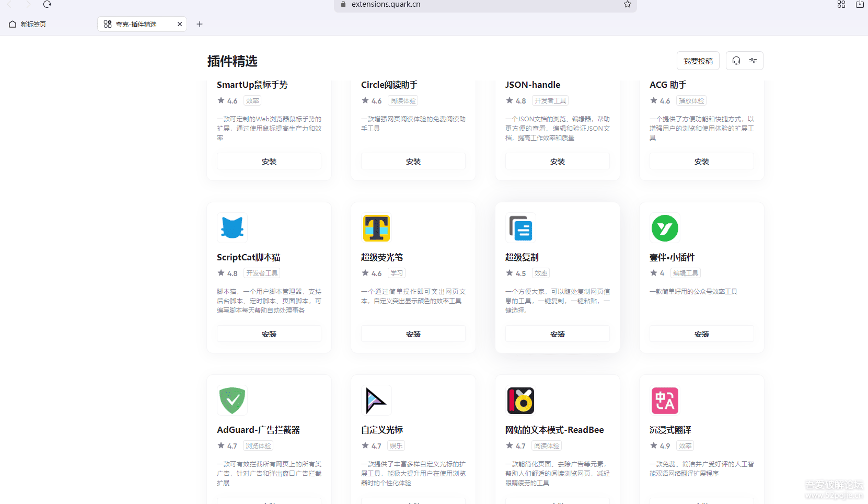This screenshot has height=504, width=868.
Task: Select the 开发者工具 tag under JSON-handle
Action: 550,100
